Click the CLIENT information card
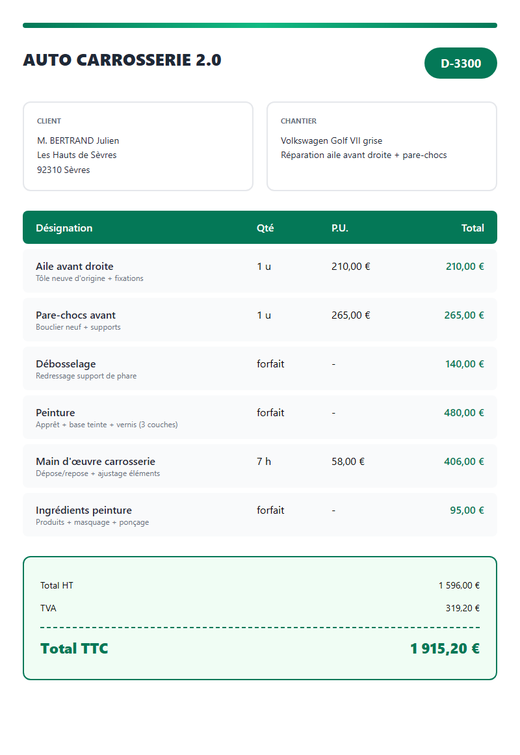520x755 pixels. click(x=138, y=146)
